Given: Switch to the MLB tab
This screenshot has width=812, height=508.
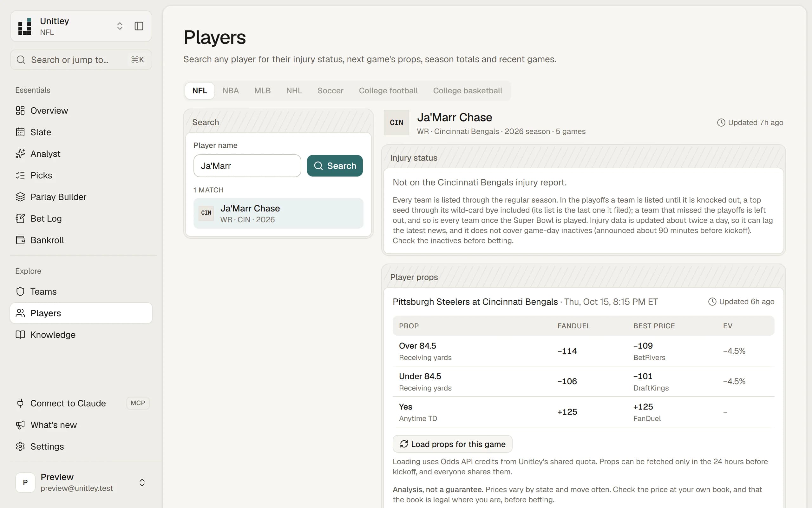Looking at the screenshot, I should coord(262,91).
